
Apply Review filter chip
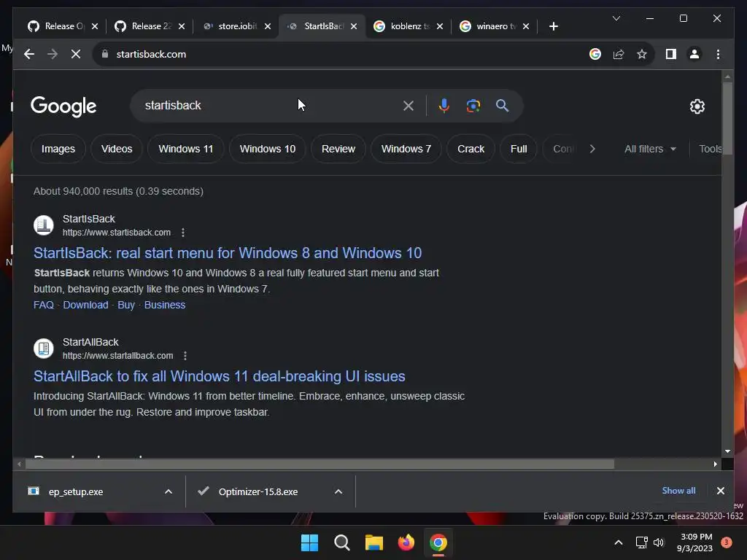point(338,149)
